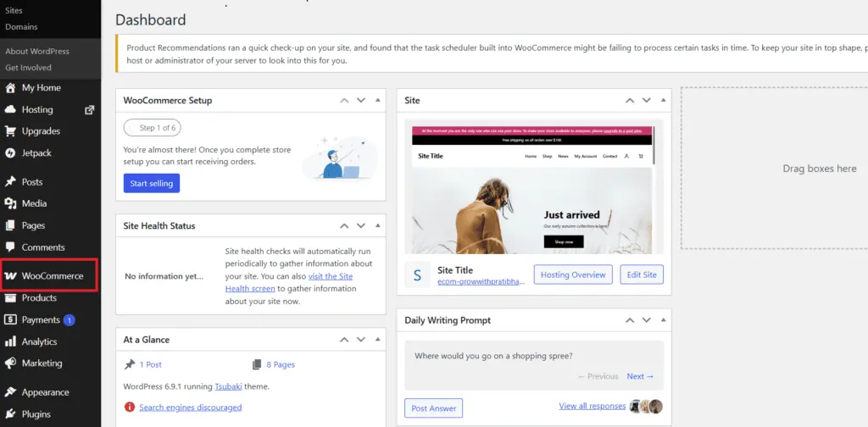Collapse the WooCommerce Setup panel
This screenshot has height=427, width=868.
(x=378, y=100)
